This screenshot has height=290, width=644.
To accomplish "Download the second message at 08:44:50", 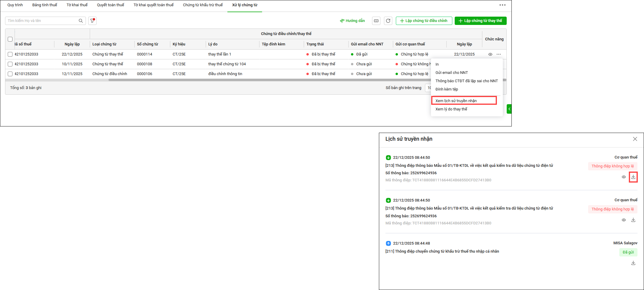I will click(633, 220).
